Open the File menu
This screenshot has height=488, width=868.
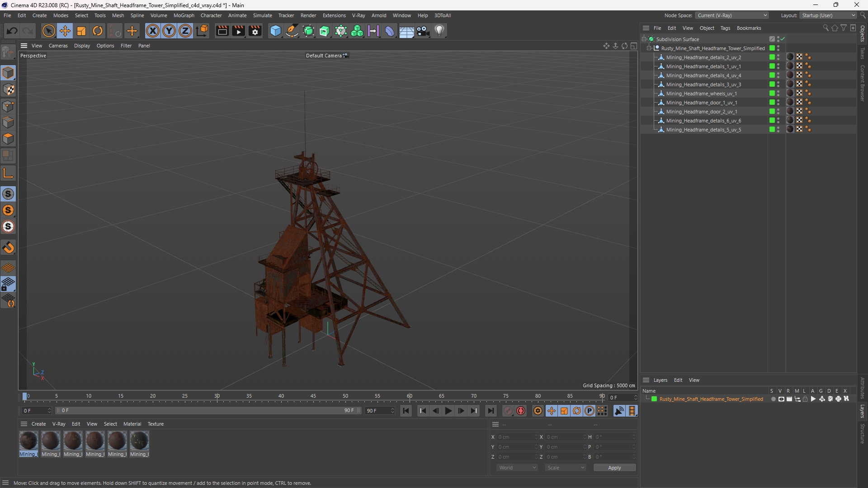7,15
